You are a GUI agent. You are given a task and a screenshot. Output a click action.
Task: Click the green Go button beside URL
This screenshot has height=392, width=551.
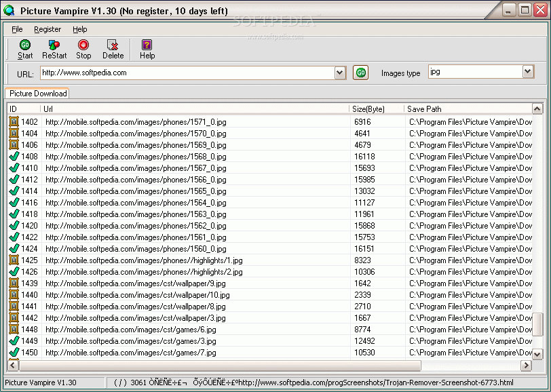360,73
